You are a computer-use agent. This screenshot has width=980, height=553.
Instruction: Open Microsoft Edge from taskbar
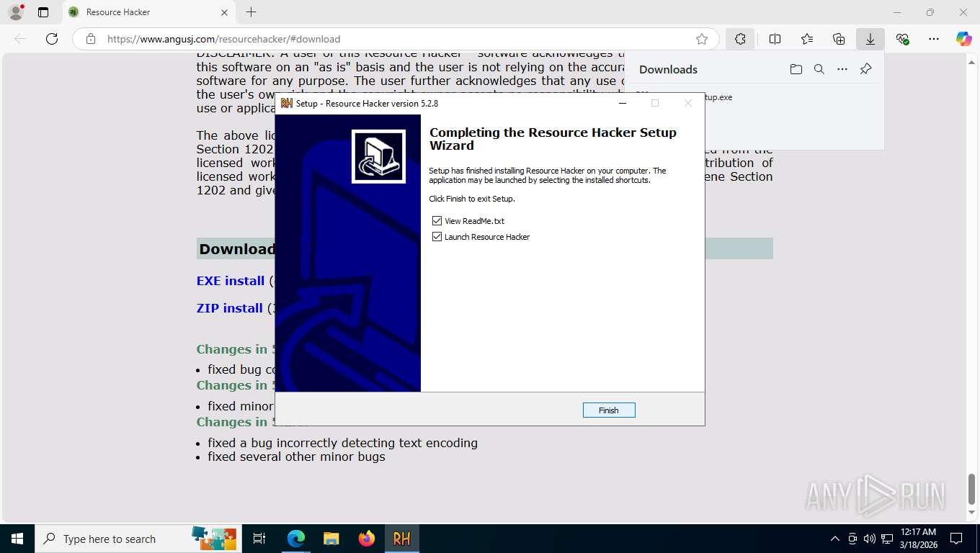[x=296, y=539]
